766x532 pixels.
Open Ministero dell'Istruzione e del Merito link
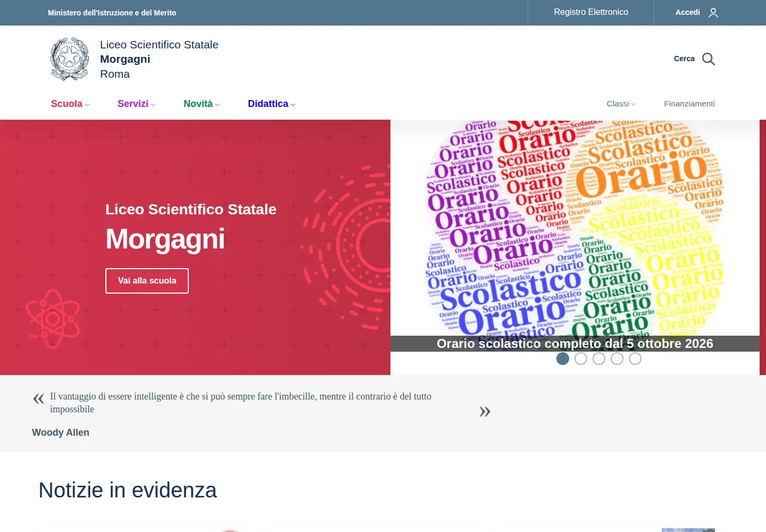click(112, 13)
